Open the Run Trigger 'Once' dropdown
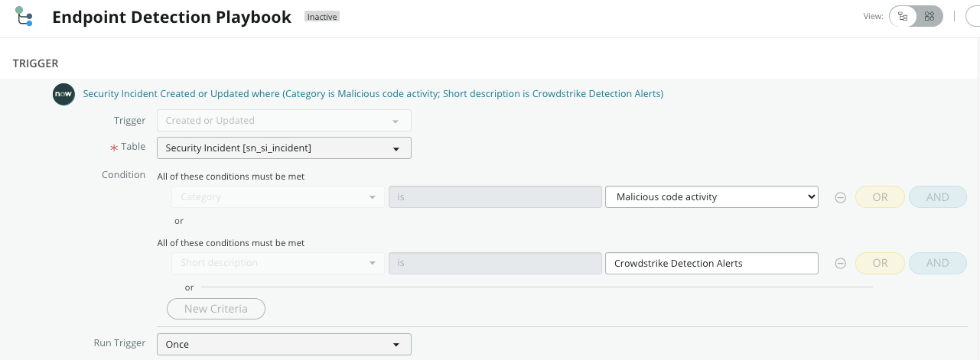This screenshot has width=980, height=360. [284, 345]
